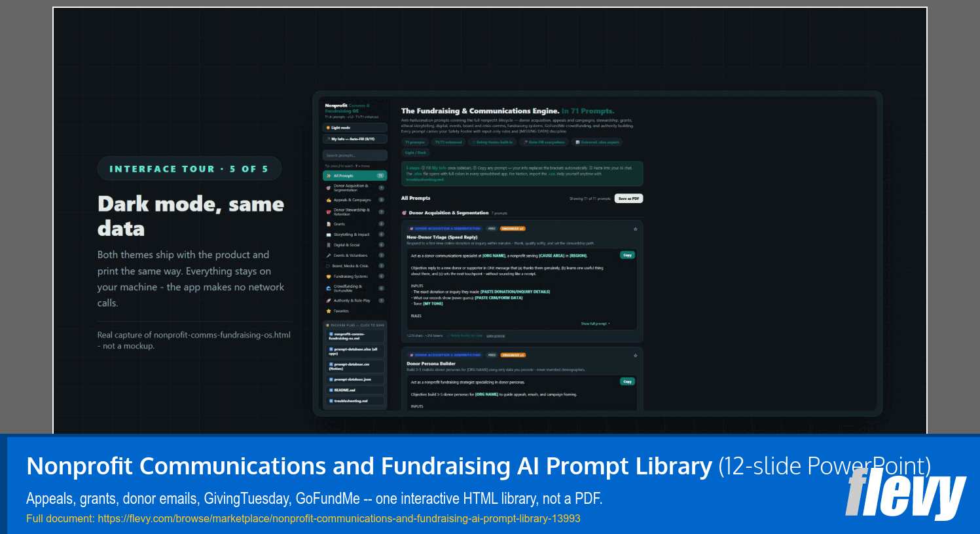This screenshot has width=980, height=534.
Task: Save the prompt-database.csv Notion file
Action: 355,366
